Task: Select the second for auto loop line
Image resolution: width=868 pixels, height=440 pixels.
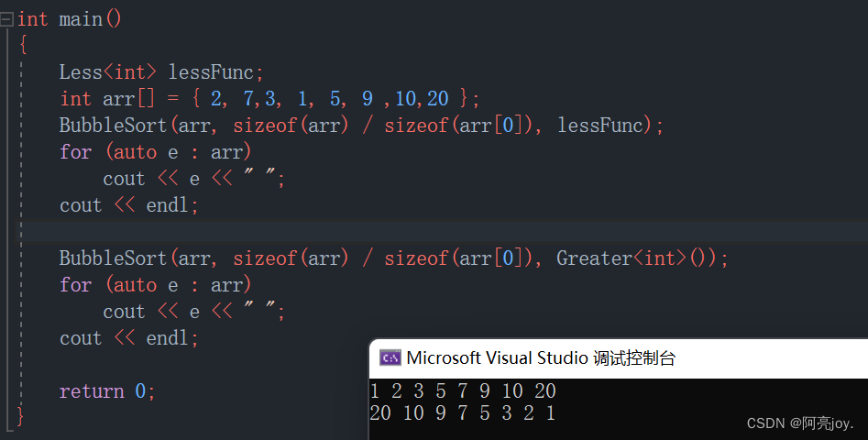Action: tap(155, 285)
